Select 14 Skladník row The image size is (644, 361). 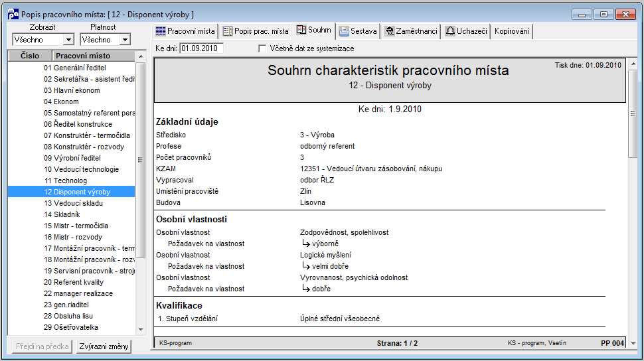[72, 214]
